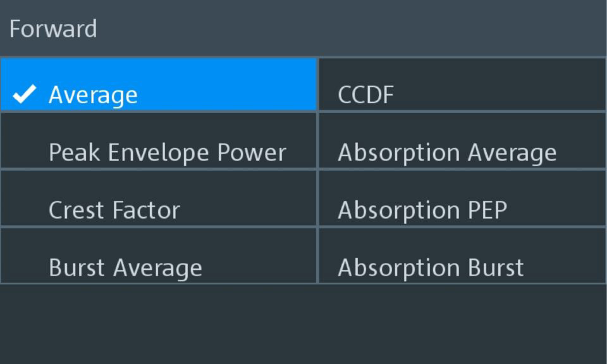Click the checkmark icon beside Average
This screenshot has height=364, width=607.
pos(25,95)
